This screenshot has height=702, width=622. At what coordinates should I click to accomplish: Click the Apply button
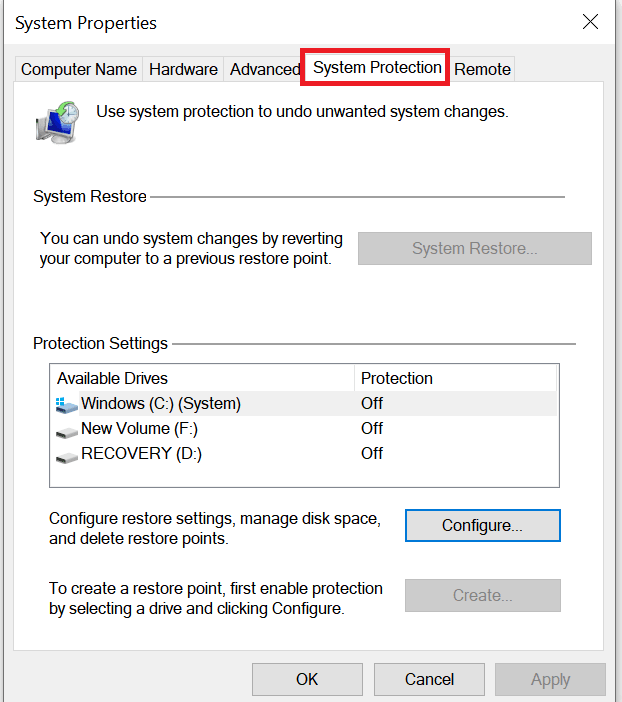tap(550, 679)
